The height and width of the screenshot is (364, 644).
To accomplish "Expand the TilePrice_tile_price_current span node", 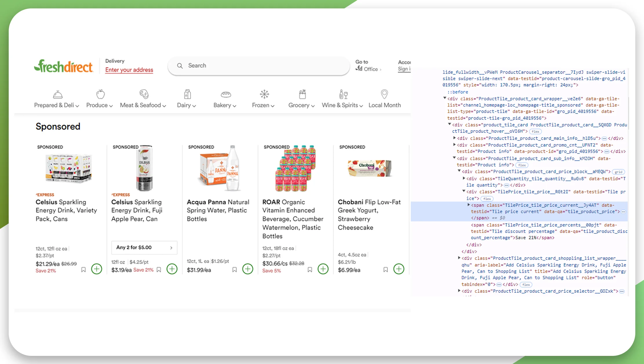I will click(469, 205).
